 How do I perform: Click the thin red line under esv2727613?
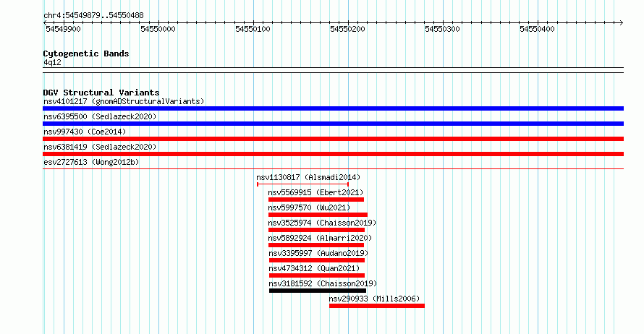(333, 168)
